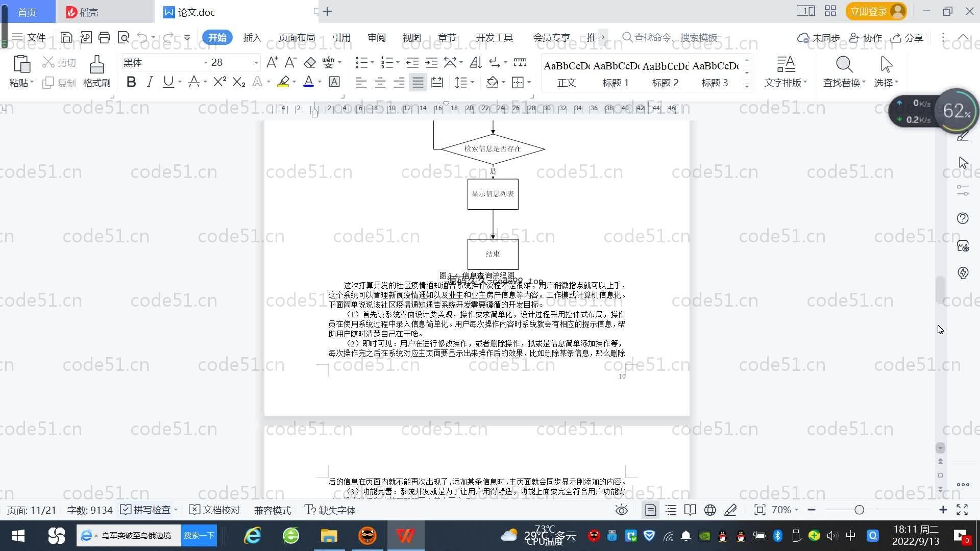Viewport: 980px width, 551px height.
Task: Toggle Underline formatting
Action: (x=168, y=82)
